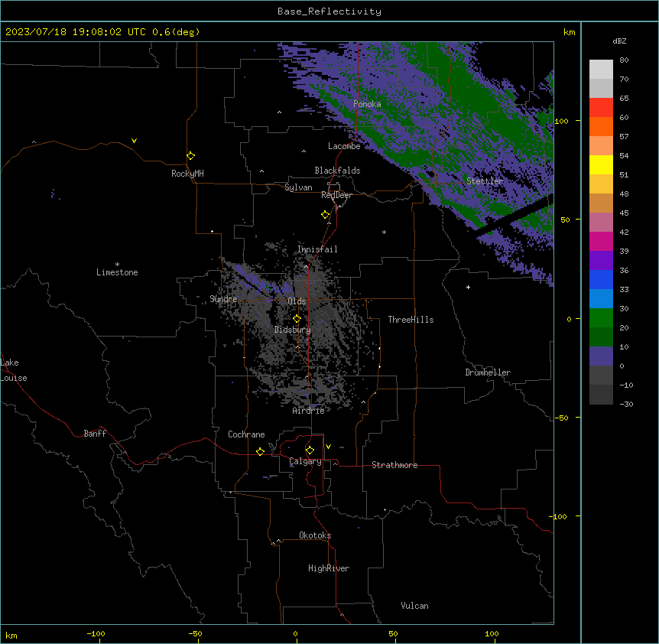Click the 100 km tick on right axis

[x=561, y=121]
